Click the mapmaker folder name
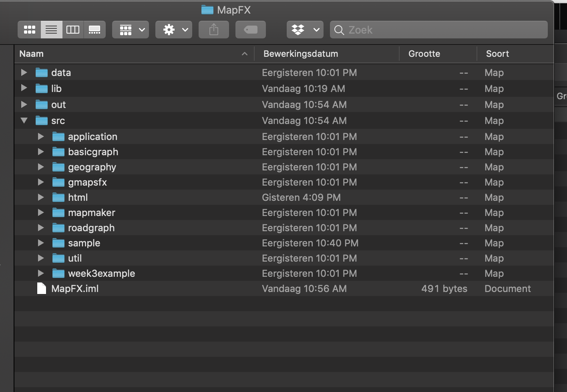This screenshot has width=567, height=392. 92,212
